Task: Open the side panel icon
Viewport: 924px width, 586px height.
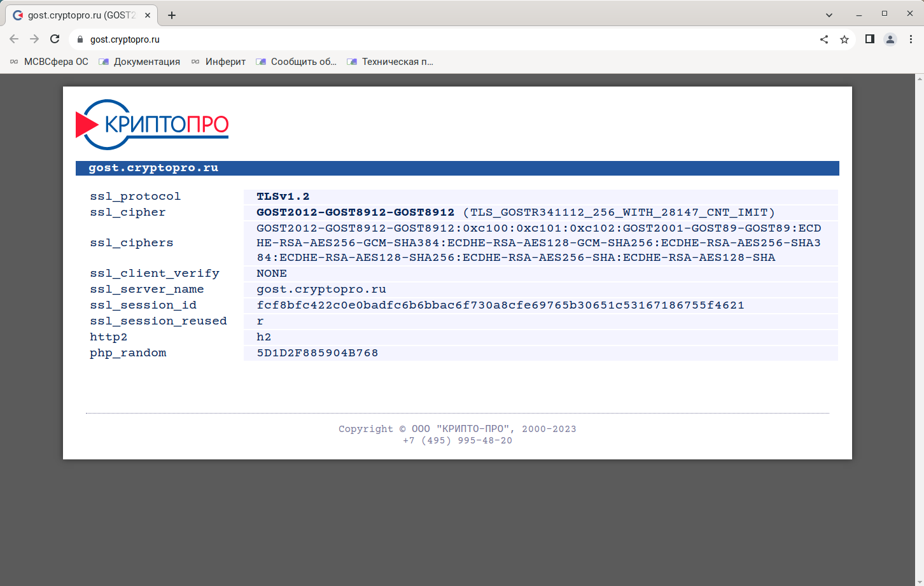Action: [x=870, y=39]
